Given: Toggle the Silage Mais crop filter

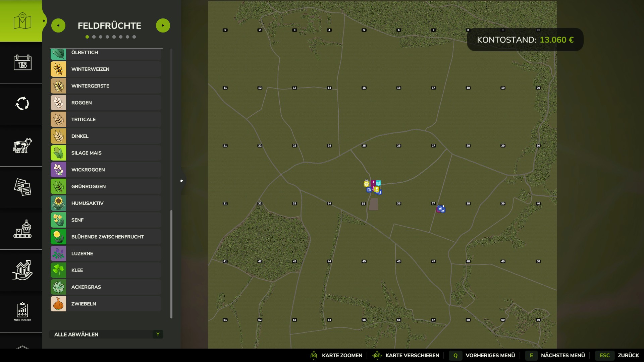Looking at the screenshot, I should pyautogui.click(x=106, y=153).
